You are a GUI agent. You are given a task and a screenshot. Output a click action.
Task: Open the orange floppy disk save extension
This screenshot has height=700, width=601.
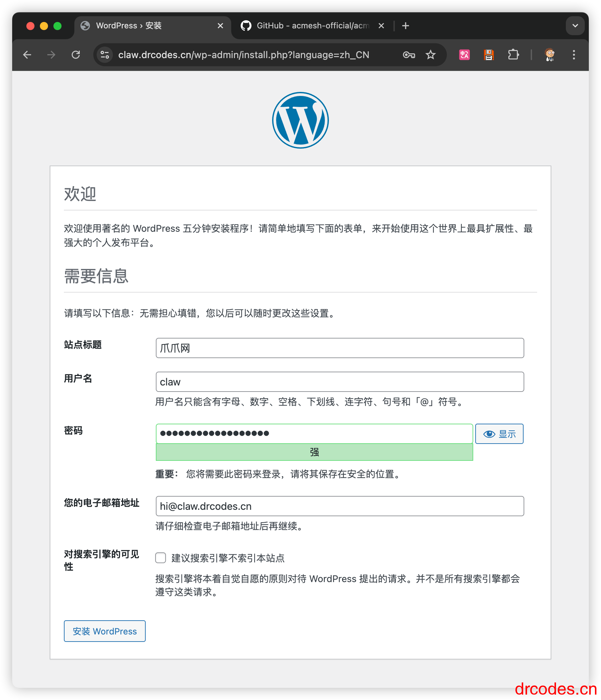[x=489, y=55]
